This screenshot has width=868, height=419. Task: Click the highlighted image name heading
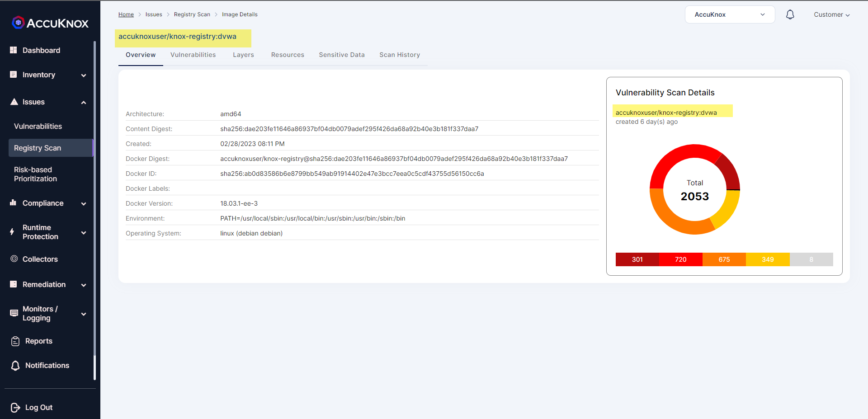point(177,37)
